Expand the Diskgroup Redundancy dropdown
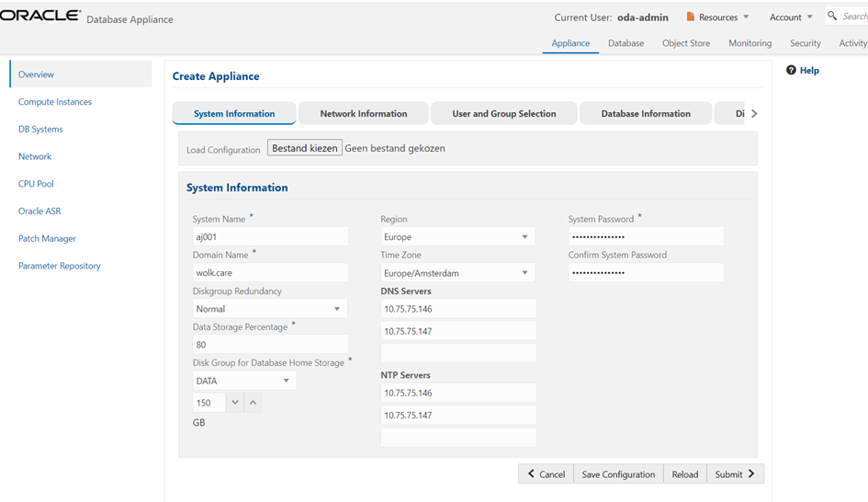The width and height of the screenshot is (868, 502). [270, 309]
